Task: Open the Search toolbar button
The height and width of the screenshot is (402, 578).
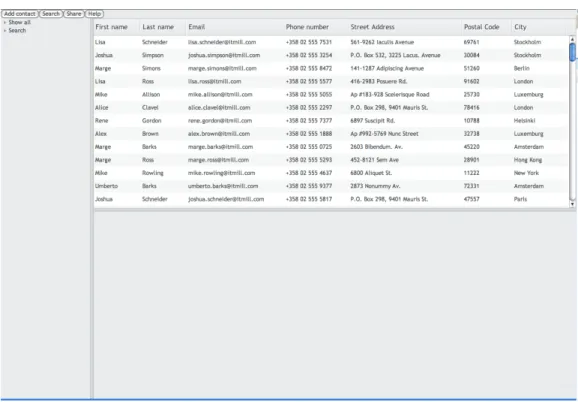Action: click(x=51, y=14)
